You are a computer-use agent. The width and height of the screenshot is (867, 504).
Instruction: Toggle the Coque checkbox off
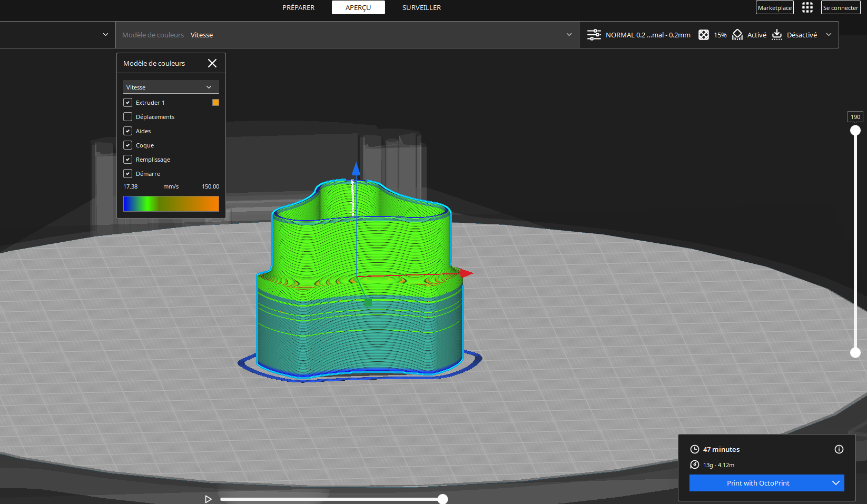(128, 145)
